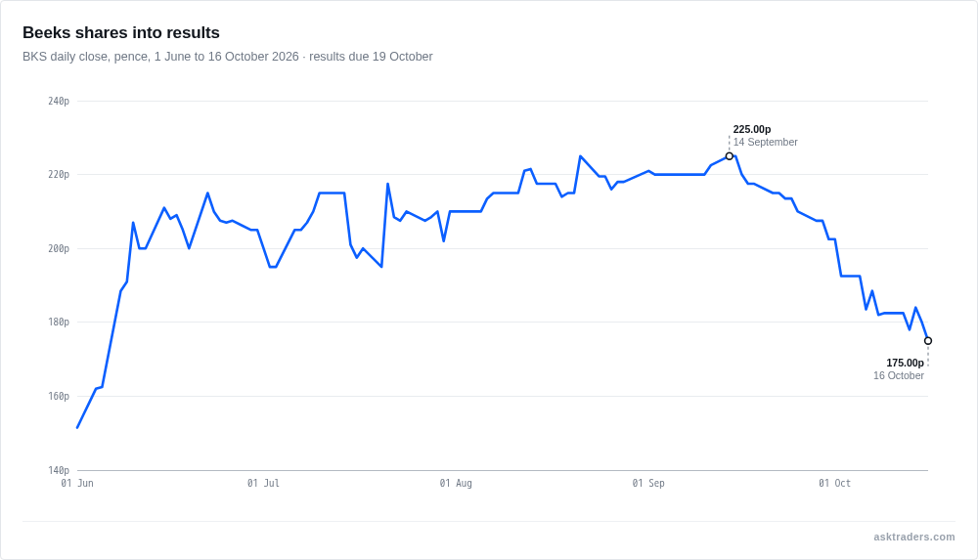The height and width of the screenshot is (560, 978).
Task: Click the '225.00p' peak value label
Action: click(x=751, y=129)
